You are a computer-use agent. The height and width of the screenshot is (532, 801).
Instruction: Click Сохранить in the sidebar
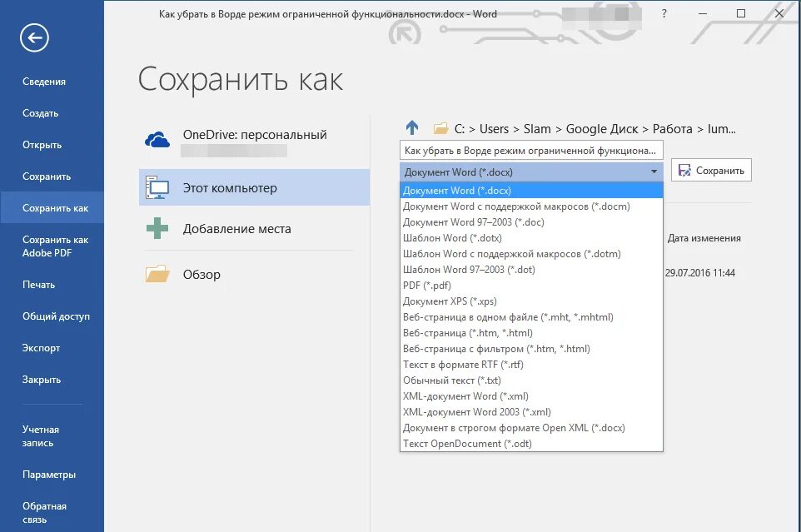pos(47,177)
